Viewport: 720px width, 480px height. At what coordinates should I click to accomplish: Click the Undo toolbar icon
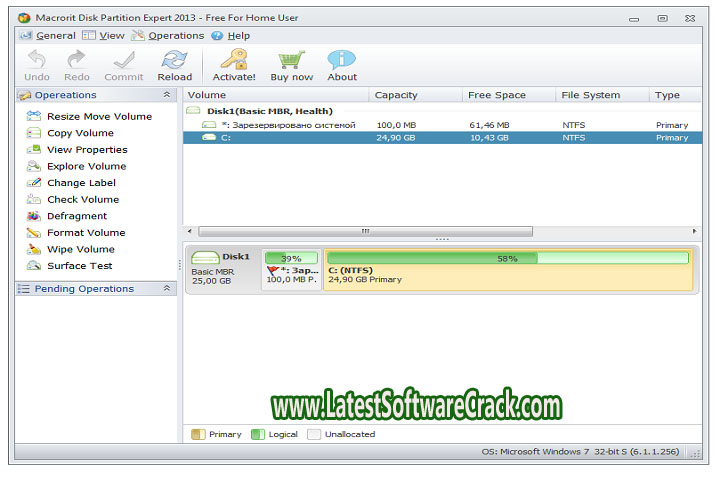(x=37, y=60)
